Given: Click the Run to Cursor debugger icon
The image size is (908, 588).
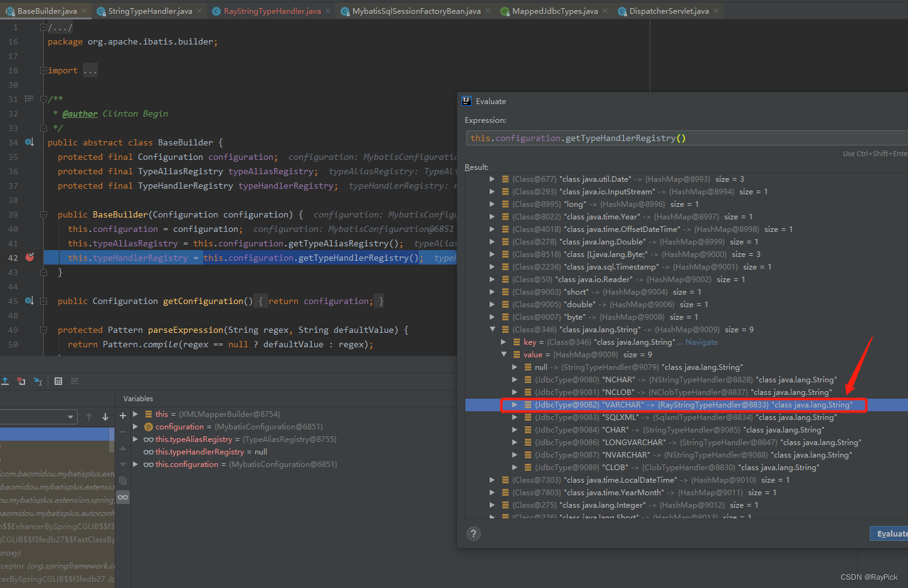Looking at the screenshot, I should (38, 381).
